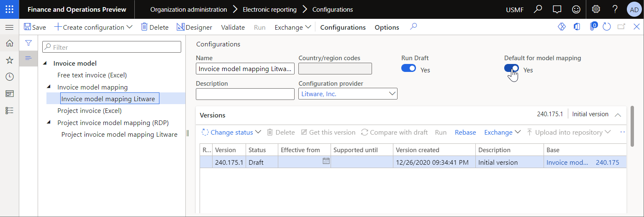Image resolution: width=644 pixels, height=217 pixels.
Task: Open page in new window icon
Action: (621, 27)
